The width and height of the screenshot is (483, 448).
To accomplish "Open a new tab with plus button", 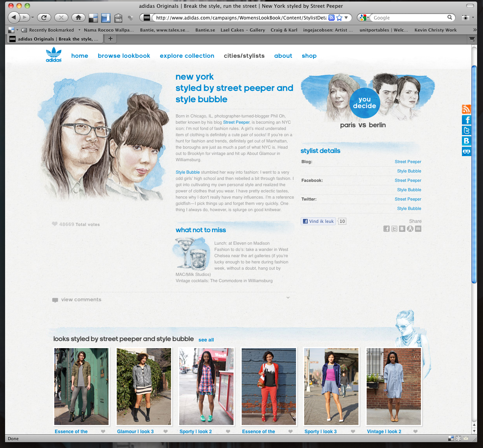I will (x=111, y=39).
